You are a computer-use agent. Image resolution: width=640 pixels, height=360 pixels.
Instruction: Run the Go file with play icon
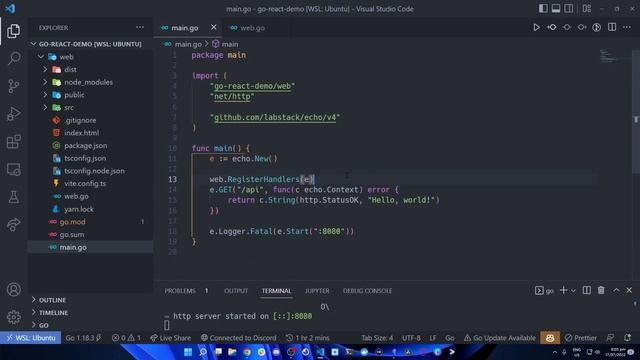(536, 27)
